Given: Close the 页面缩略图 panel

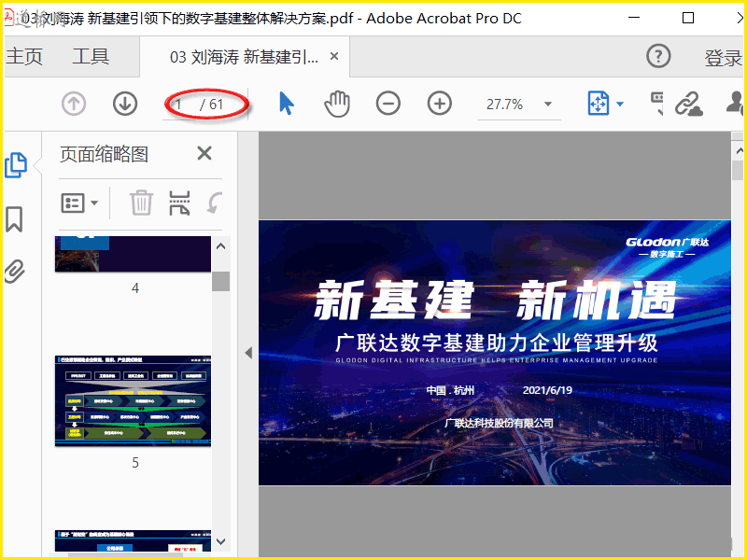Looking at the screenshot, I should pyautogui.click(x=204, y=153).
